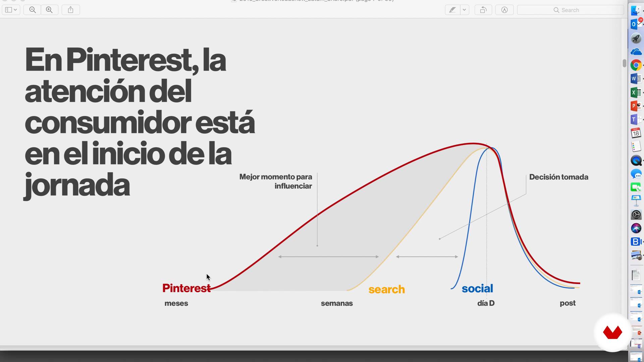Open Microsoft Word in the dock
The width and height of the screenshot is (644, 362).
636,79
